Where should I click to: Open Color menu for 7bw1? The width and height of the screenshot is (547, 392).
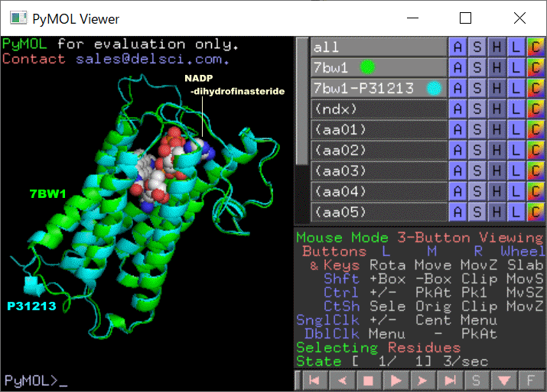pos(536,67)
